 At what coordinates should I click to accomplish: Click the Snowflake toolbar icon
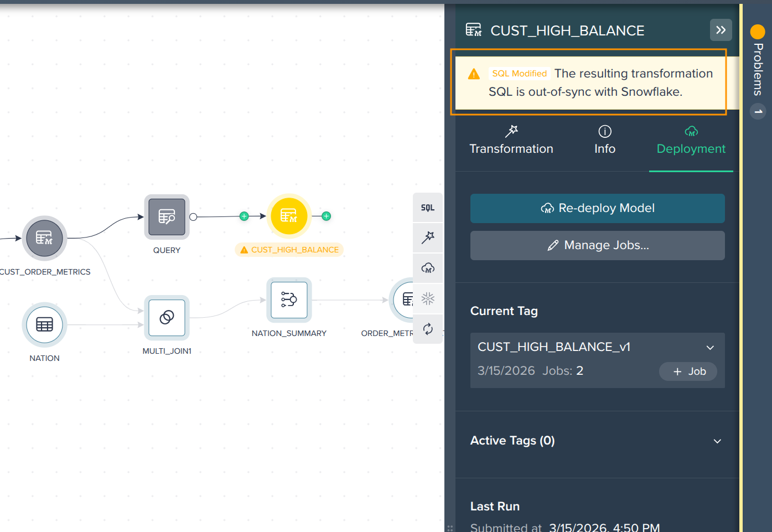(427, 299)
